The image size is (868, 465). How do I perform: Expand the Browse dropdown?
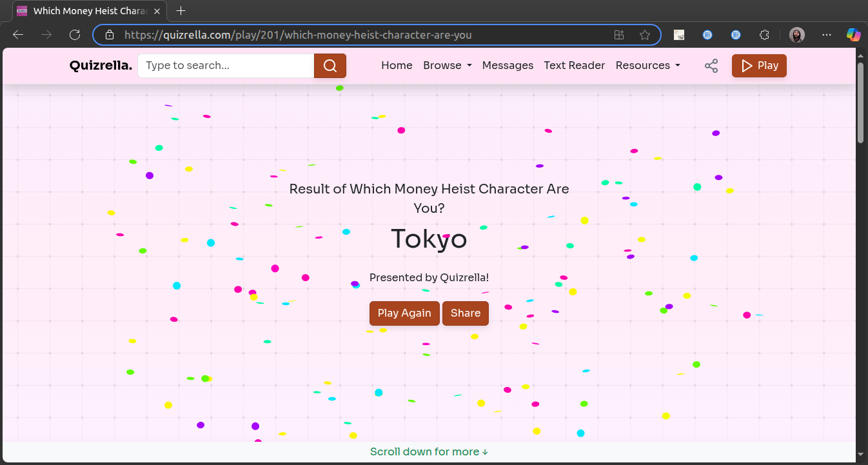447,65
